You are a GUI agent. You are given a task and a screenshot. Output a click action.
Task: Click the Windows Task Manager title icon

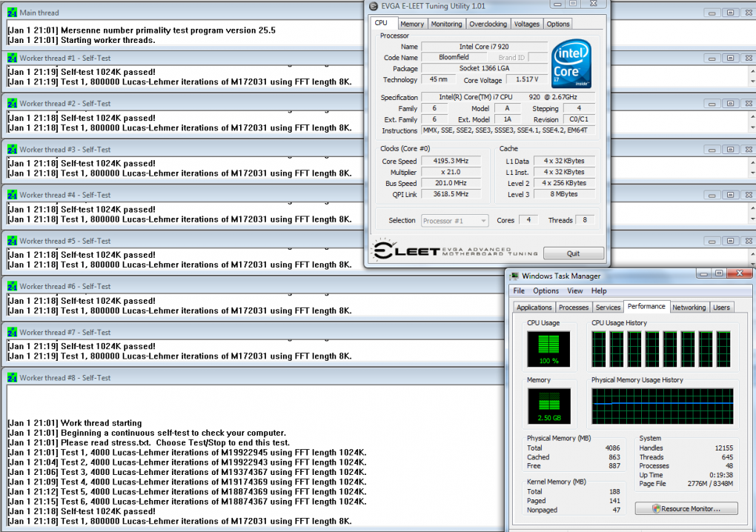tap(514, 276)
